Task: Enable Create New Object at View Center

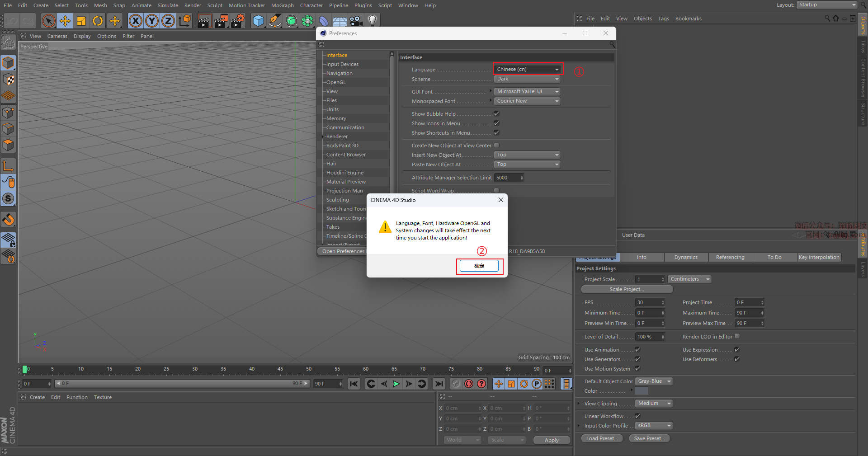Action: coord(496,146)
